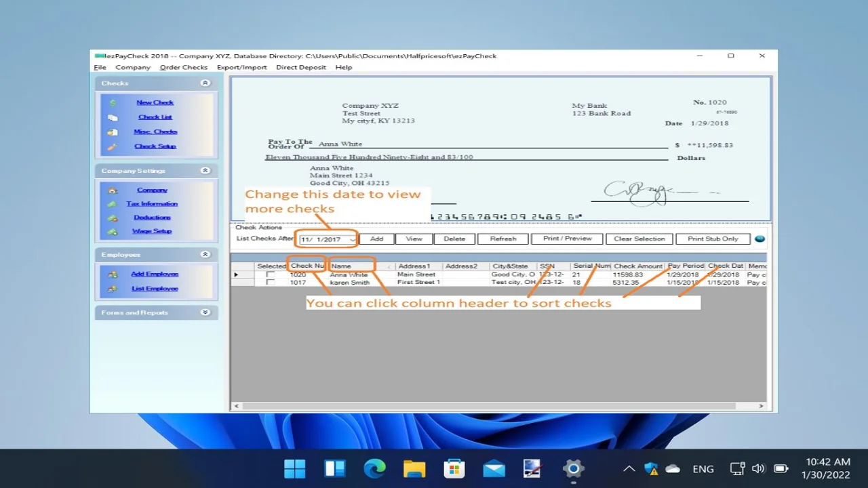Click the people icon beside Add Employee
The width and height of the screenshot is (868, 488).
pos(113,274)
